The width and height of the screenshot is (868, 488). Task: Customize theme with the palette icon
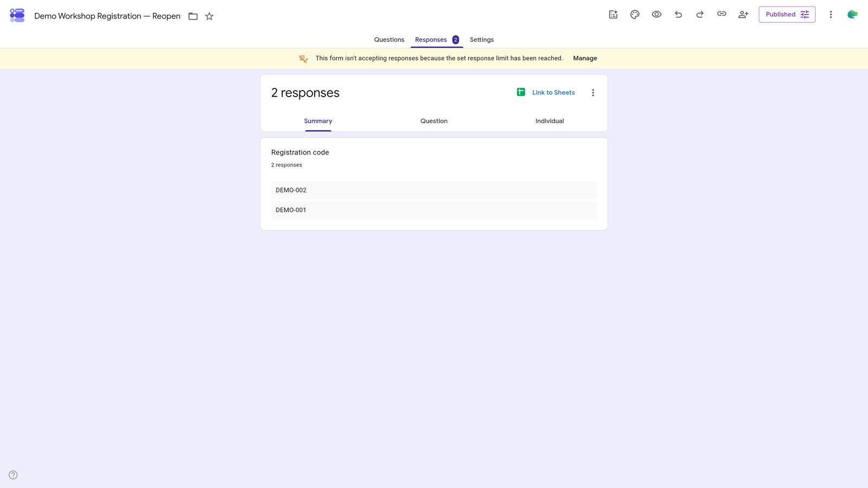click(635, 15)
